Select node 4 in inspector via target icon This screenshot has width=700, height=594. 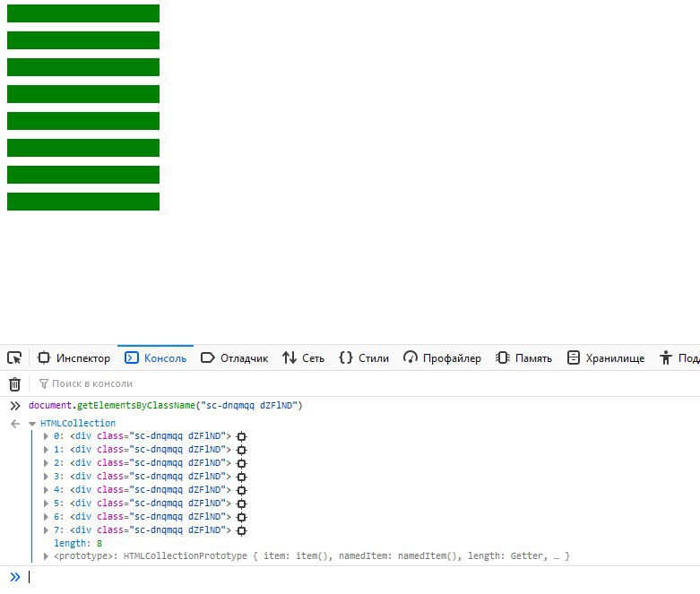pos(241,490)
